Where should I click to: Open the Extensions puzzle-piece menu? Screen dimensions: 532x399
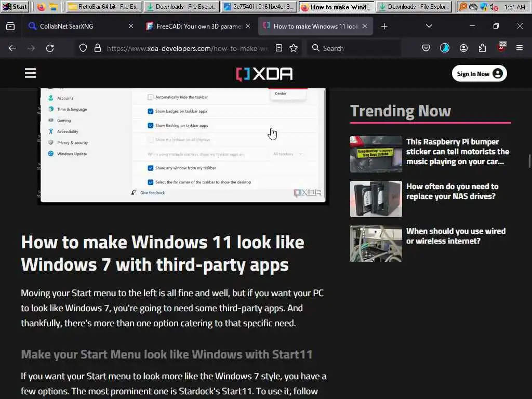pos(483,48)
